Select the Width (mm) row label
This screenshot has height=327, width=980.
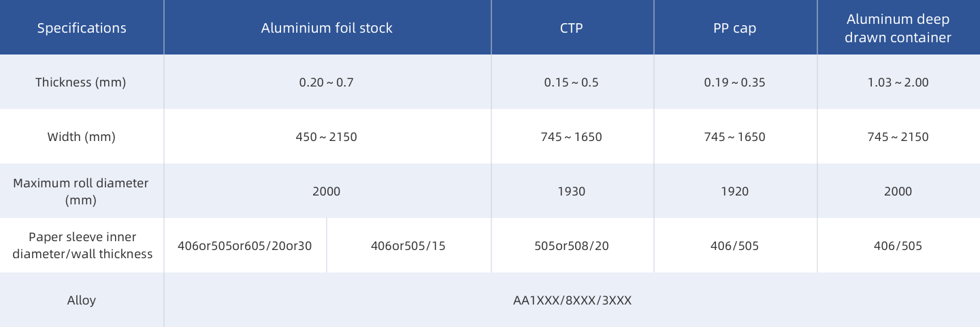81,137
